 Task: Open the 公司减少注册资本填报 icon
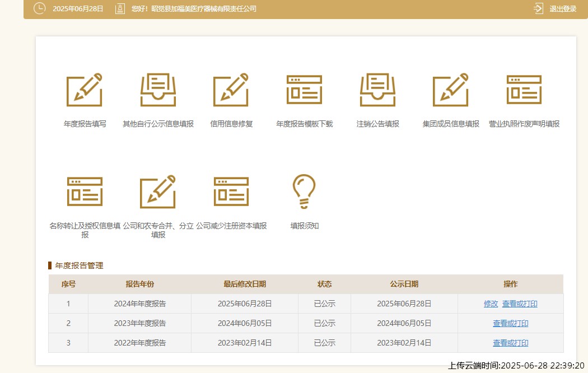pyautogui.click(x=231, y=192)
